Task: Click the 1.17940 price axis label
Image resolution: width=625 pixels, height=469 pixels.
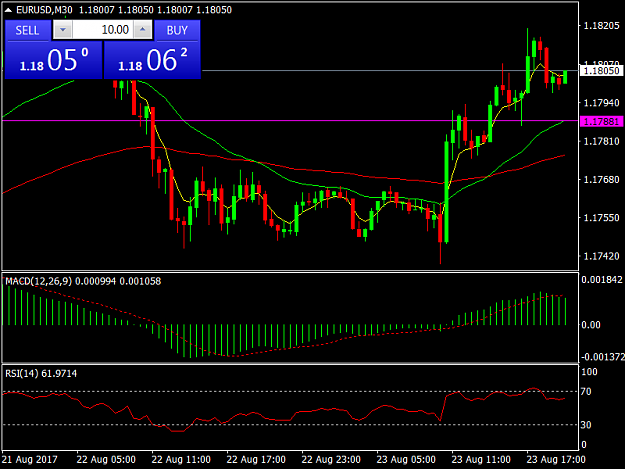Action: point(601,103)
